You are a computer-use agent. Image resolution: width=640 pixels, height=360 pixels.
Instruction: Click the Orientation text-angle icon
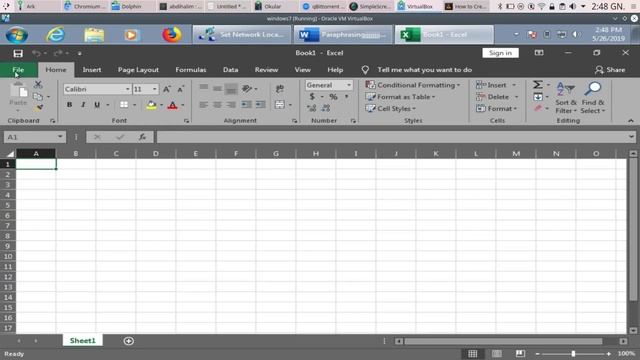point(247,89)
